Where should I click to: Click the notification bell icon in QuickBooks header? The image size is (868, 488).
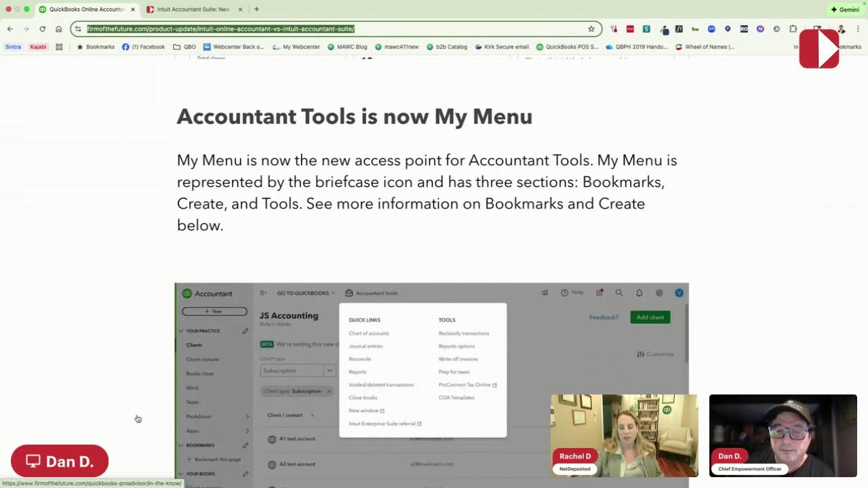639,293
